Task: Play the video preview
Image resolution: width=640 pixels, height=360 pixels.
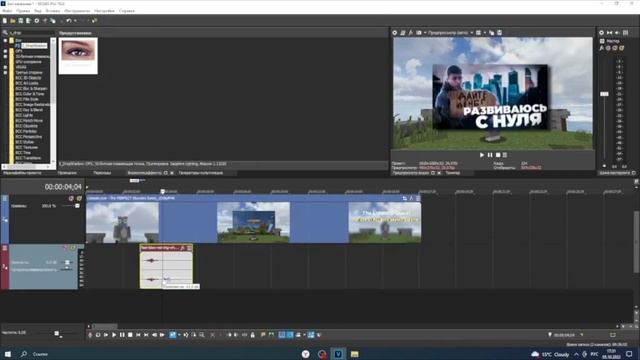Action: pyautogui.click(x=482, y=155)
